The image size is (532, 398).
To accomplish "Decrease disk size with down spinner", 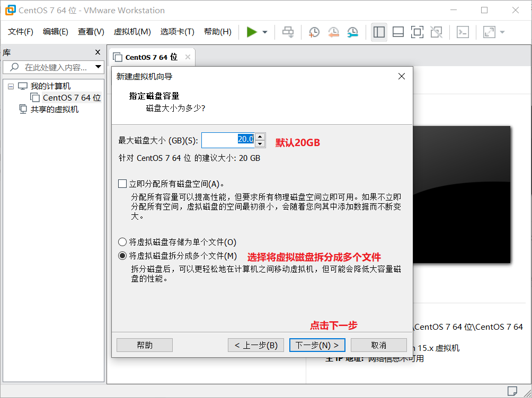I will 260,144.
